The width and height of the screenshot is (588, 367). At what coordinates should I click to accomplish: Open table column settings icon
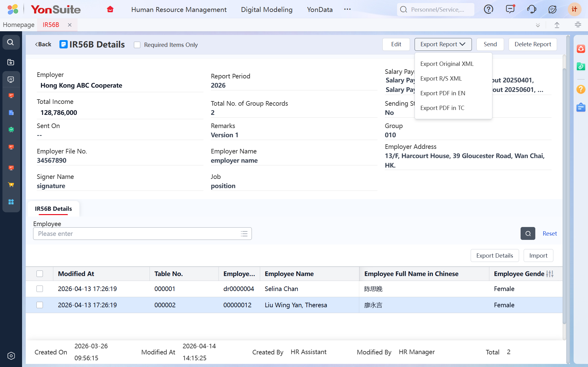pyautogui.click(x=550, y=274)
